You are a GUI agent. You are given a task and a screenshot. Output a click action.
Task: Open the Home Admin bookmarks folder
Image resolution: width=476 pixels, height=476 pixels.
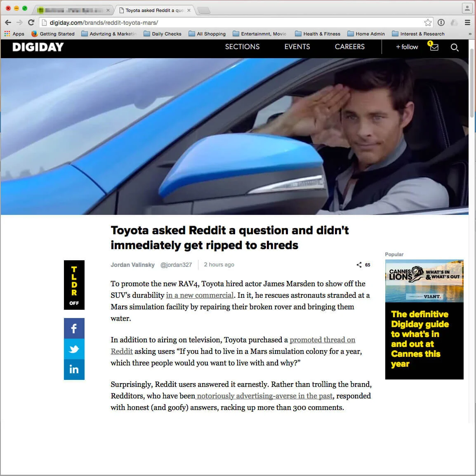click(x=366, y=34)
